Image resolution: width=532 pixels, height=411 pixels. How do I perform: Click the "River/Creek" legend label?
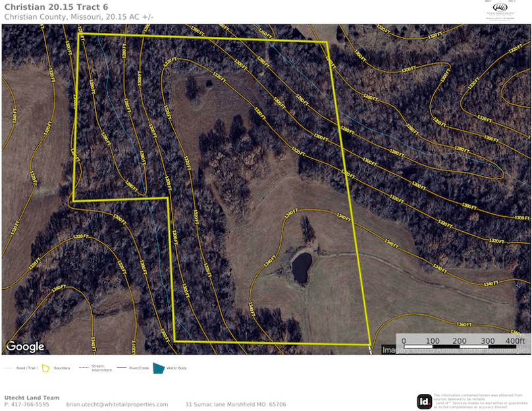(139, 368)
